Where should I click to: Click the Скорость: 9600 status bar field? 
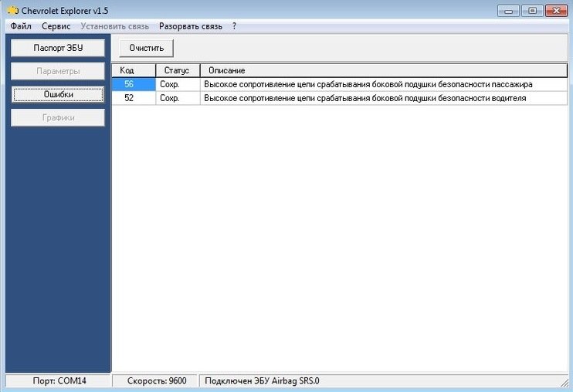click(156, 380)
